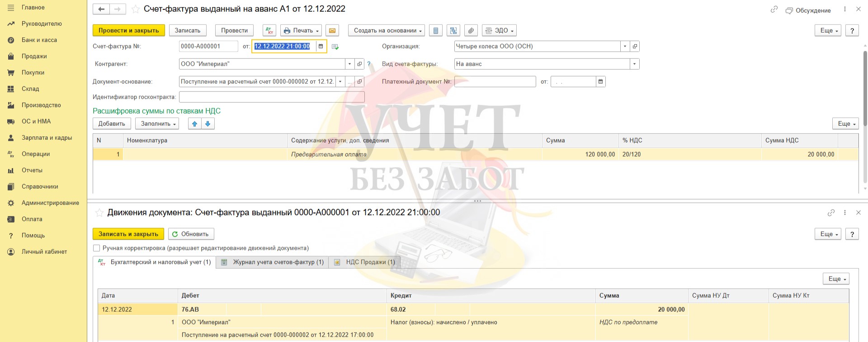Screen dimensions: 868x342
Task: Switch to НДС Продажи tab
Action: 365,262
